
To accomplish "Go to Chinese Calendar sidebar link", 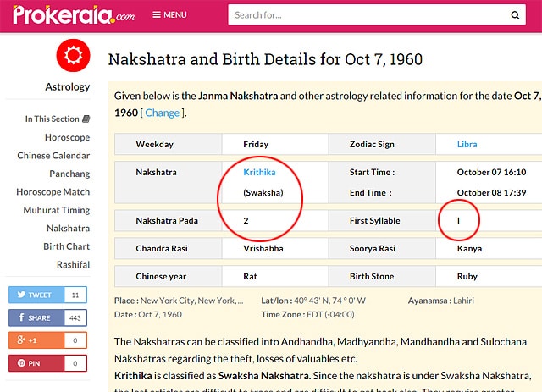I will (53, 156).
